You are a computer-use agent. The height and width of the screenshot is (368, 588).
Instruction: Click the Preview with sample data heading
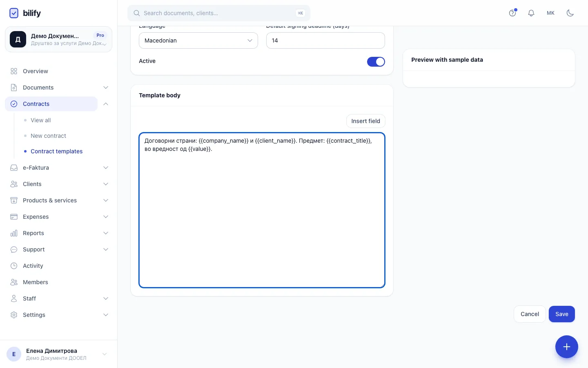pyautogui.click(x=447, y=60)
